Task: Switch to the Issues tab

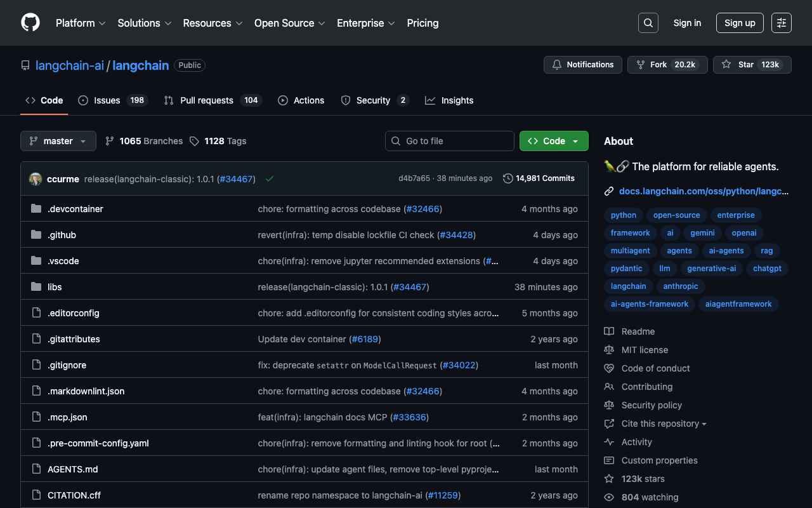Action: [x=107, y=100]
